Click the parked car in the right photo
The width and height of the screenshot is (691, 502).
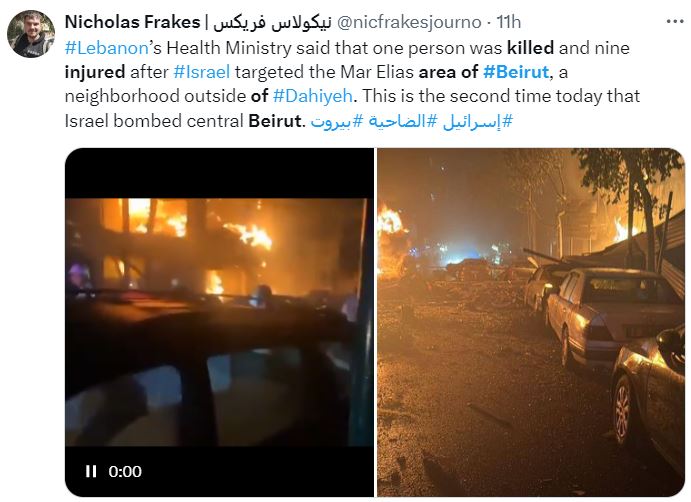click(613, 315)
